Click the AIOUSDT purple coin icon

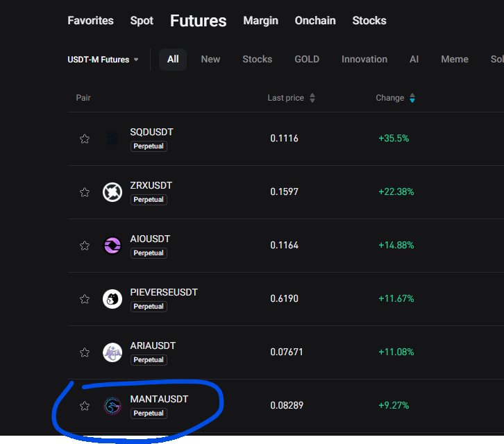point(112,246)
